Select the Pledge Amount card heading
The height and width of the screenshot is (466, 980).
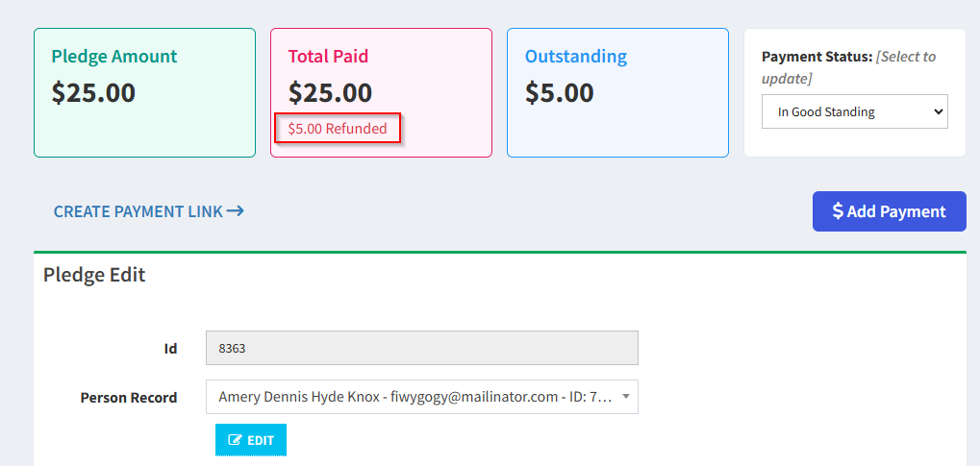113,57
